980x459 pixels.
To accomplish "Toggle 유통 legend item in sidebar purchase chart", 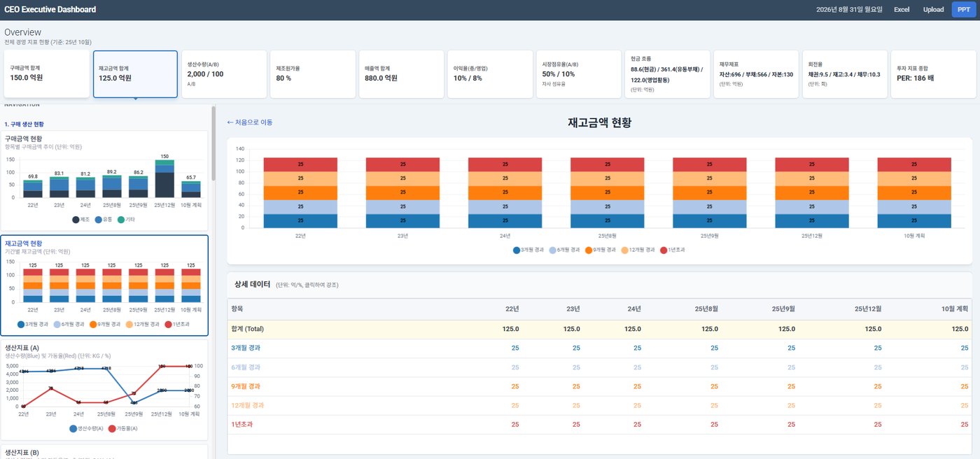I will tap(104, 220).
